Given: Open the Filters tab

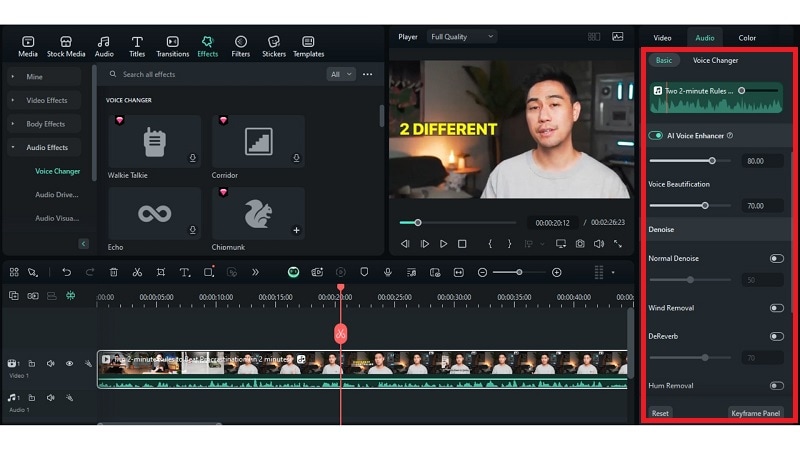Looking at the screenshot, I should point(240,46).
